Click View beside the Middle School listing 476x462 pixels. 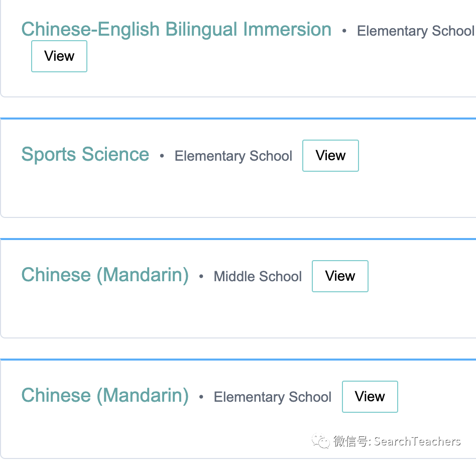pyautogui.click(x=340, y=276)
